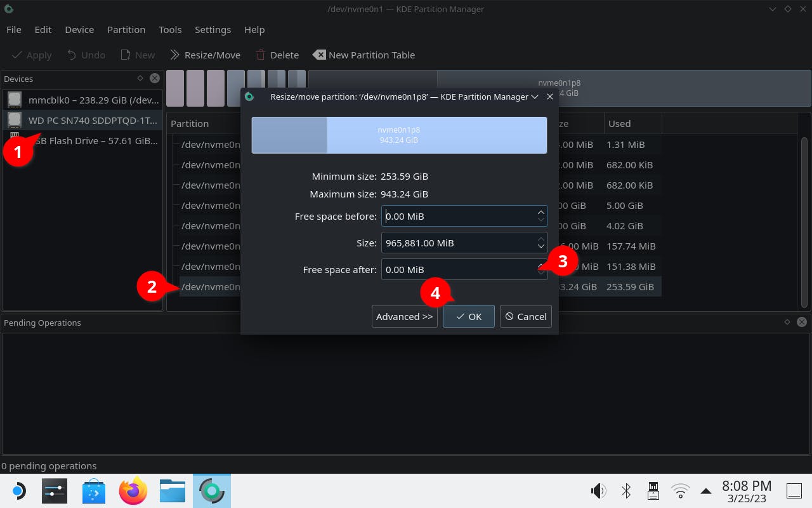Float the Devices panel with diamond icon
The width and height of the screenshot is (812, 508).
tap(140, 78)
